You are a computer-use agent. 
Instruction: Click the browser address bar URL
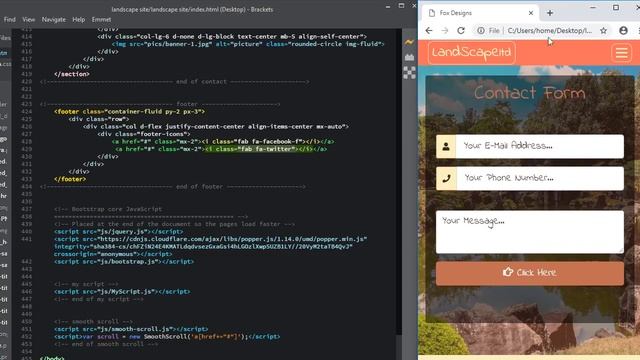coord(549,31)
